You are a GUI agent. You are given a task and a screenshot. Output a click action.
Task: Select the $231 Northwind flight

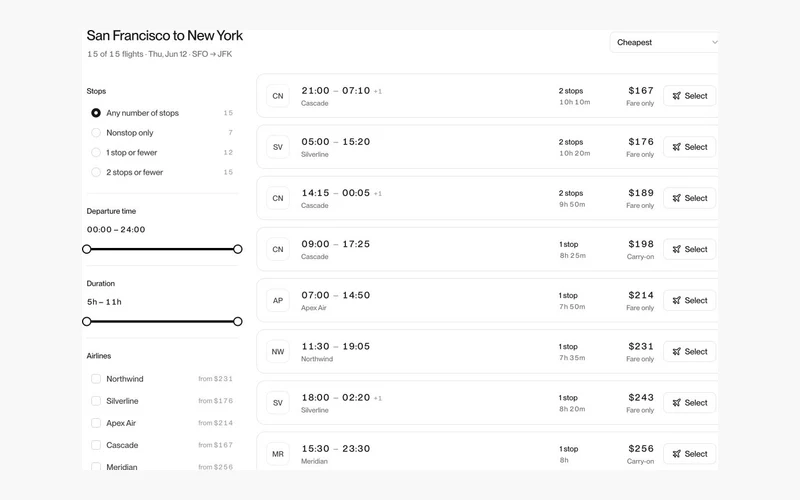click(689, 352)
